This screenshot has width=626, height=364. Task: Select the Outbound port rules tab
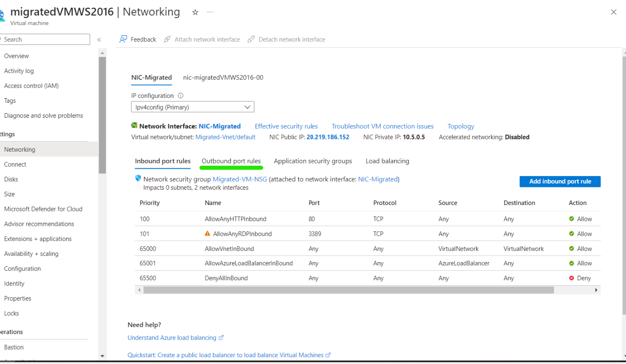tap(231, 161)
